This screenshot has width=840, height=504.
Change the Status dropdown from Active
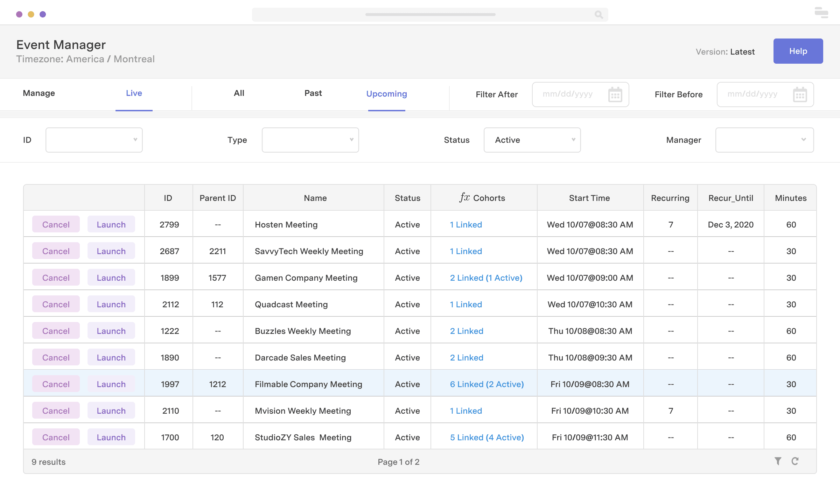coord(532,140)
